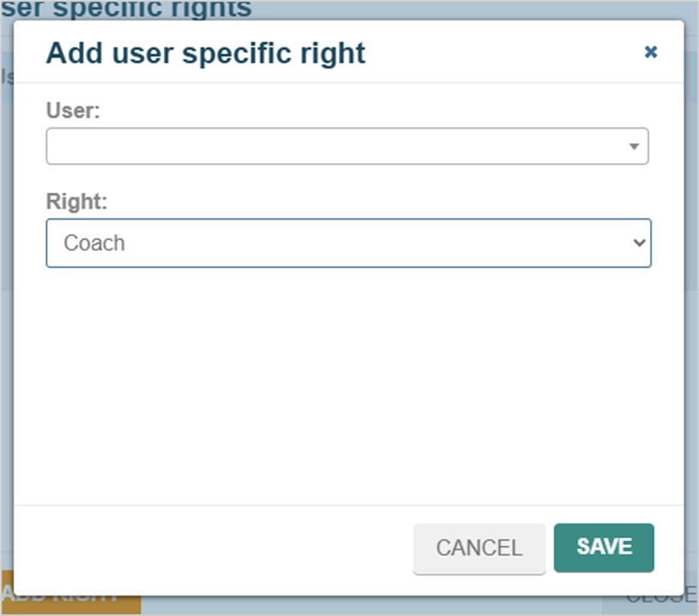The width and height of the screenshot is (699, 616).
Task: Click the blank area of the dialog body
Action: click(x=349, y=383)
